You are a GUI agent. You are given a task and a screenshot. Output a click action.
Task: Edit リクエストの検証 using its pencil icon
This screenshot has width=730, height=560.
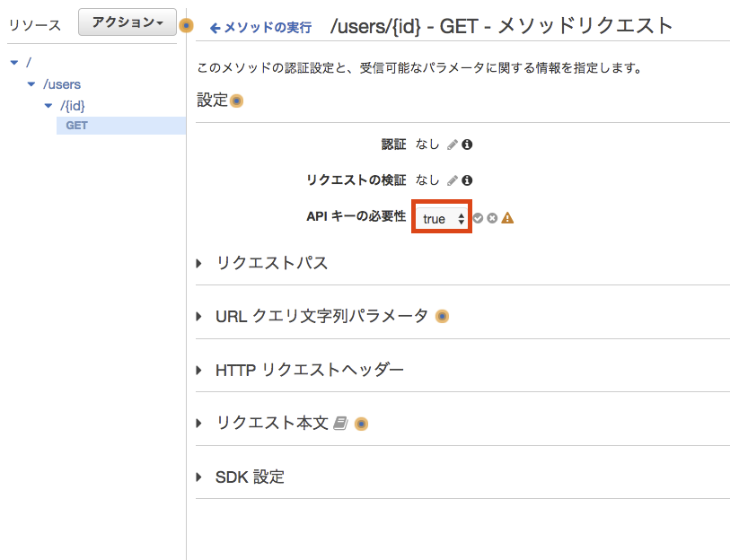tap(453, 180)
